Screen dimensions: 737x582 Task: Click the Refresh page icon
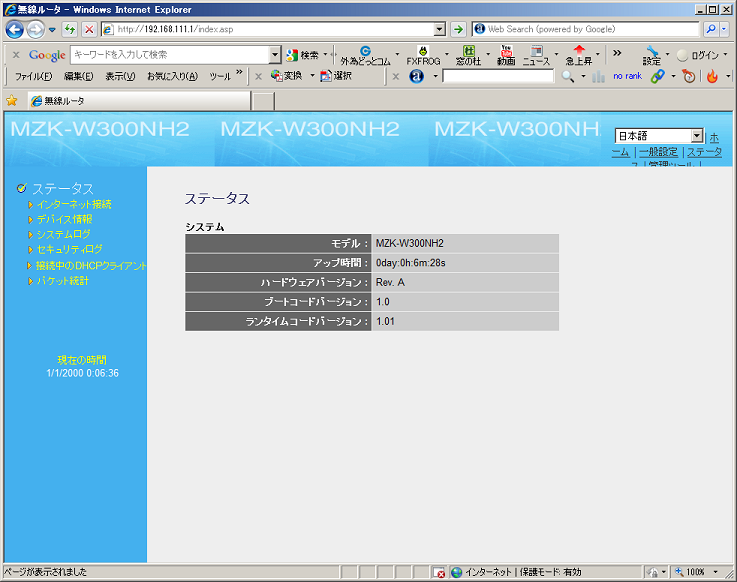[70, 30]
